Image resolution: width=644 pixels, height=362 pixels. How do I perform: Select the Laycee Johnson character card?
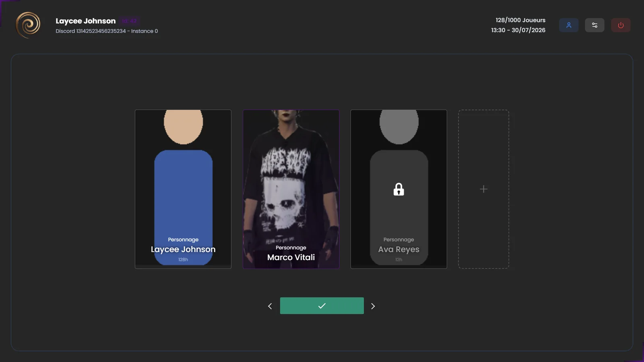pyautogui.click(x=183, y=189)
